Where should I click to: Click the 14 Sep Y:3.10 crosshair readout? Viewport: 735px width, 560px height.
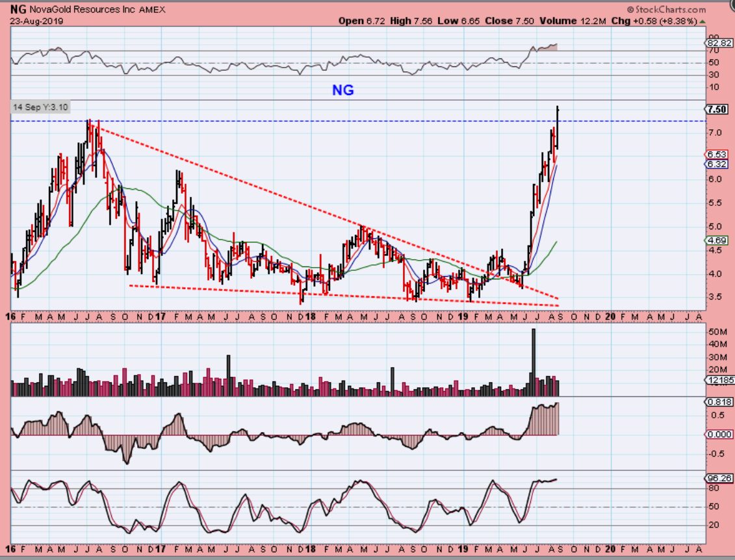click(40, 107)
